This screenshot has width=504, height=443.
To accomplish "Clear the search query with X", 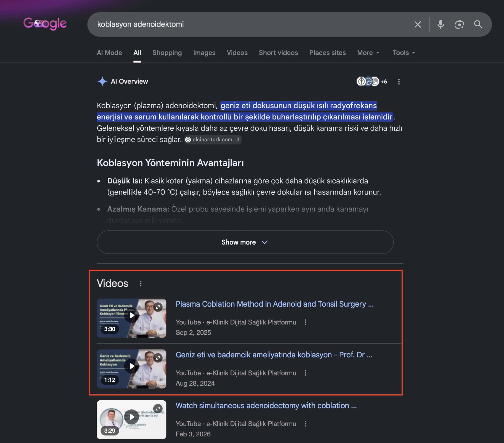I will tap(418, 24).
